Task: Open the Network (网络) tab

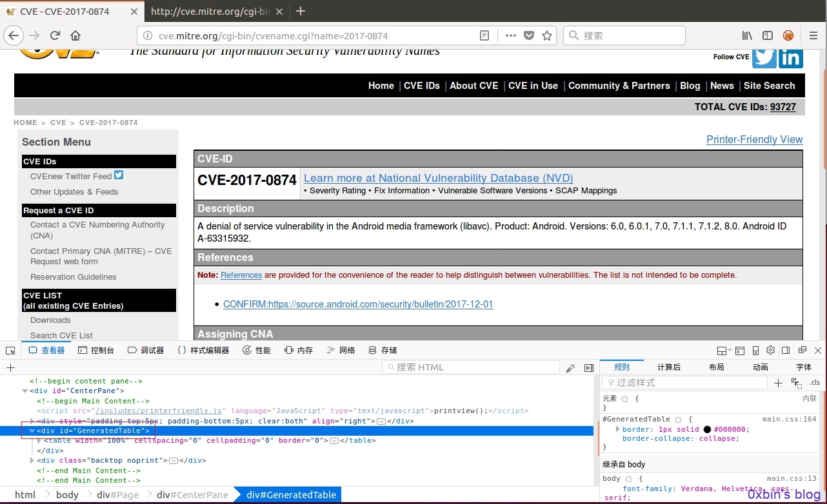Action: [x=341, y=351]
